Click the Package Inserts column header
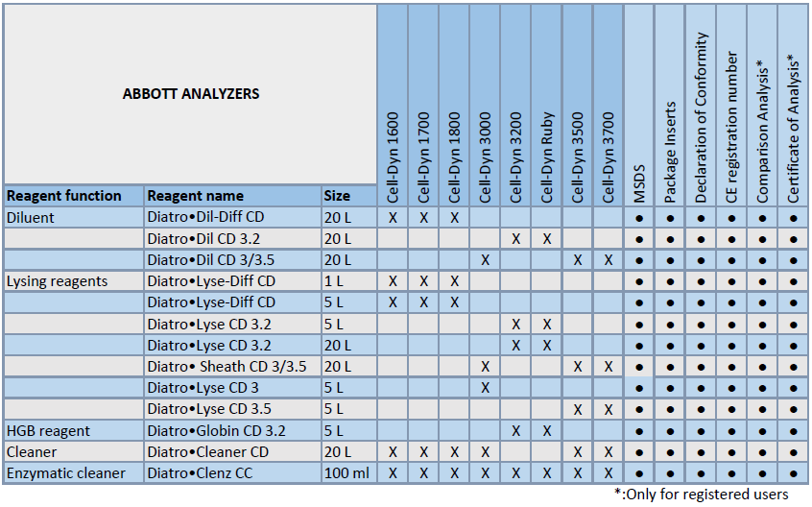 pyautogui.click(x=670, y=105)
